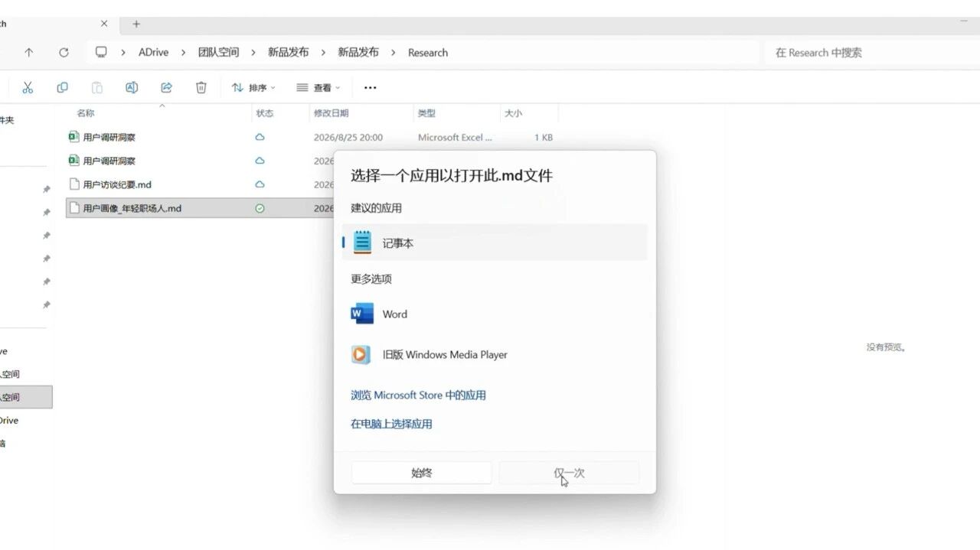Click the PC monitor icon in address bar
Viewport: 980px width, 550px height.
point(101,52)
